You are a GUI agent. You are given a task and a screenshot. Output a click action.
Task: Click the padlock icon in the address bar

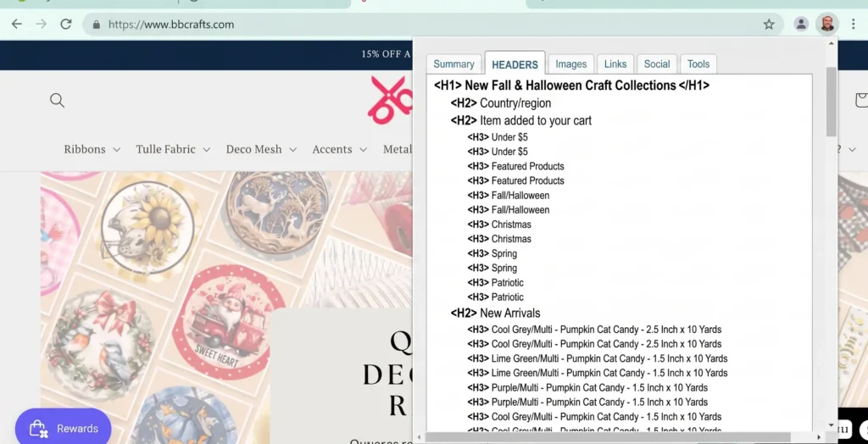click(x=97, y=25)
